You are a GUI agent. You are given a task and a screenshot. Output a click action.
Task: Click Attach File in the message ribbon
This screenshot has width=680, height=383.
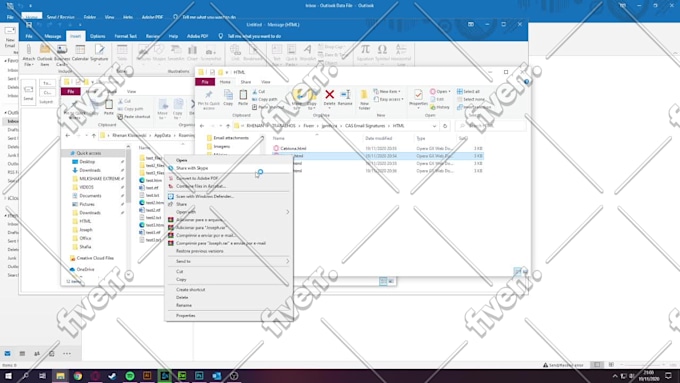click(29, 55)
